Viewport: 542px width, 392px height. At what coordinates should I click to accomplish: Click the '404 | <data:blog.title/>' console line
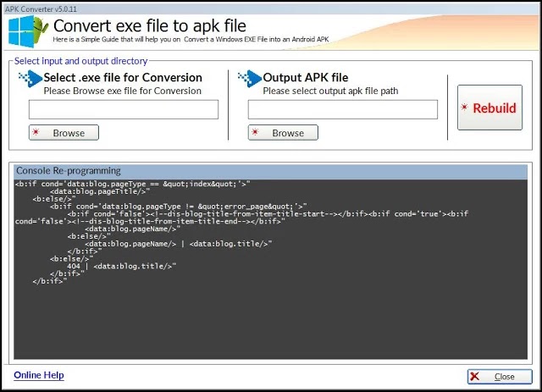click(x=121, y=266)
